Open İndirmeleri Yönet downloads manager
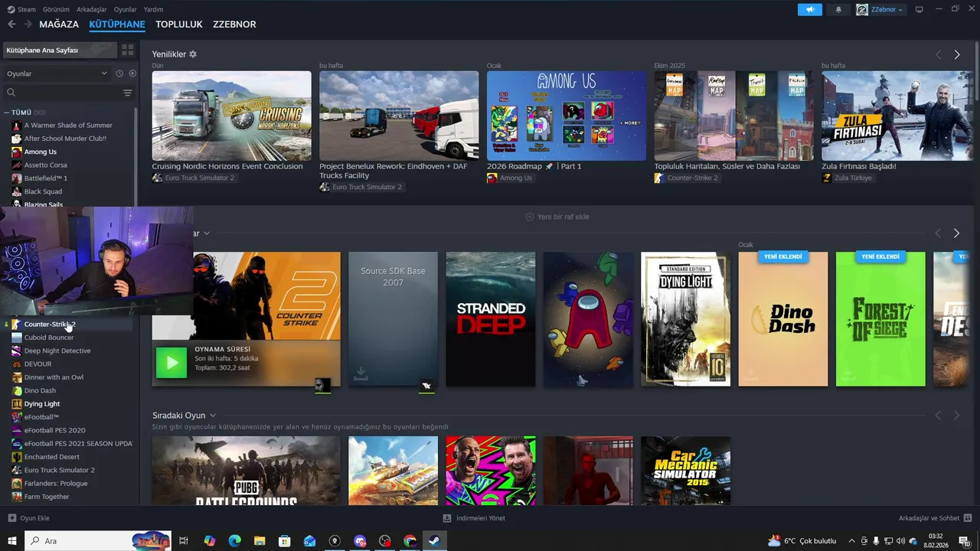Viewport: 980px width, 551px height. 475,518
